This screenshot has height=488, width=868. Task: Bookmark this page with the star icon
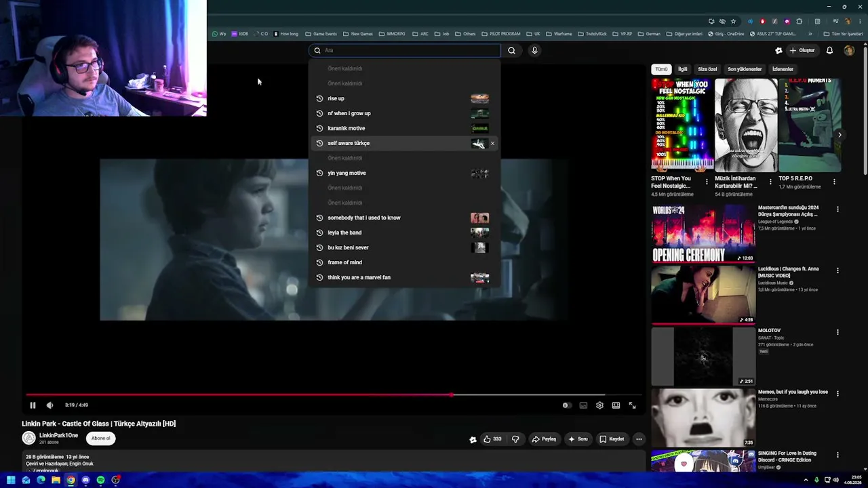coord(733,21)
